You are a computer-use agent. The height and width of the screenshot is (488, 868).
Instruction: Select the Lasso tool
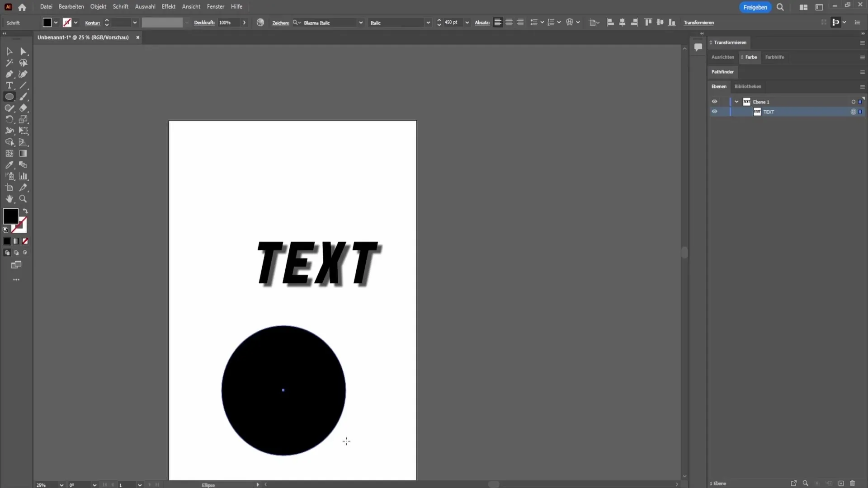[x=24, y=63]
